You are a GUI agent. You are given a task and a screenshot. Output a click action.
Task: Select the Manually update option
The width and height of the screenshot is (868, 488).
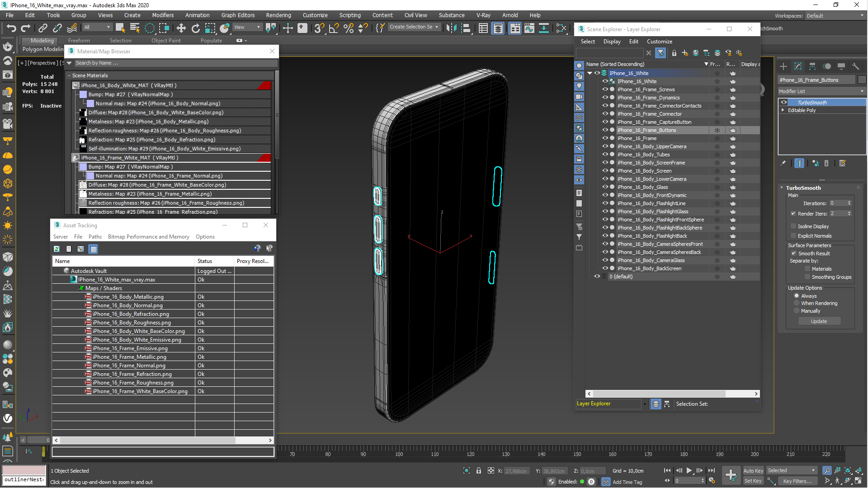tap(797, 311)
